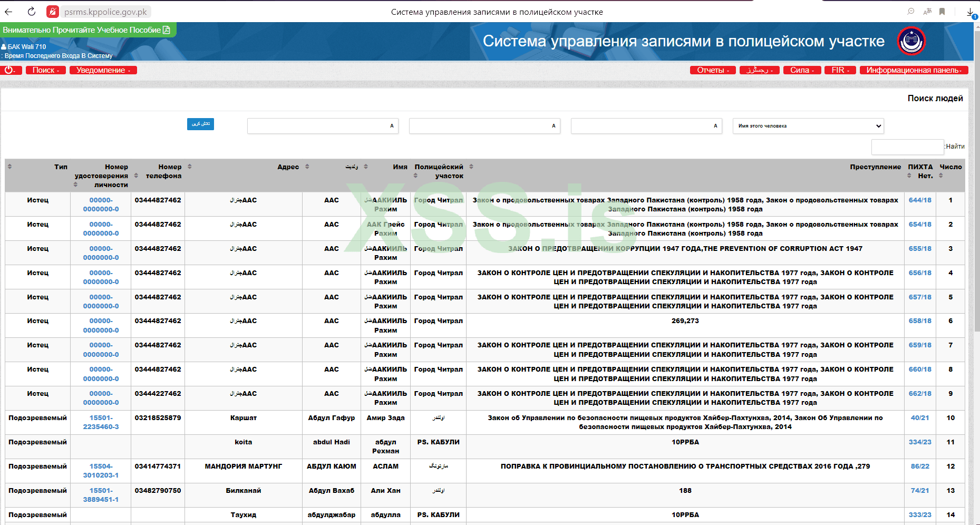Open the Сила dropdown menu
Image resolution: width=980 pixels, height=525 pixels.
pos(802,70)
